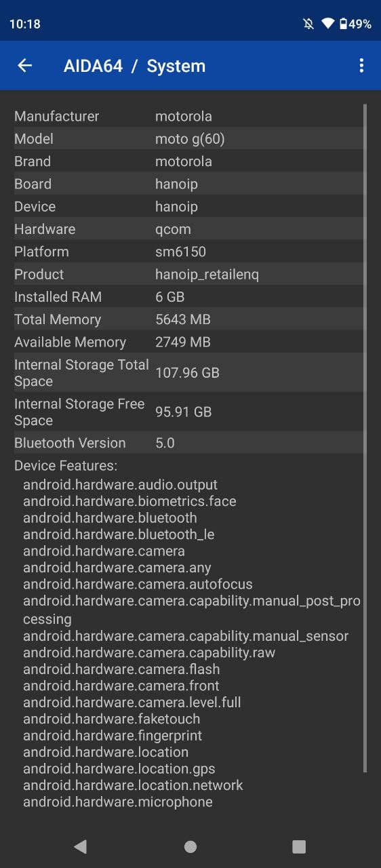Tap the Bluetooth Version 5.0 row

189,443
